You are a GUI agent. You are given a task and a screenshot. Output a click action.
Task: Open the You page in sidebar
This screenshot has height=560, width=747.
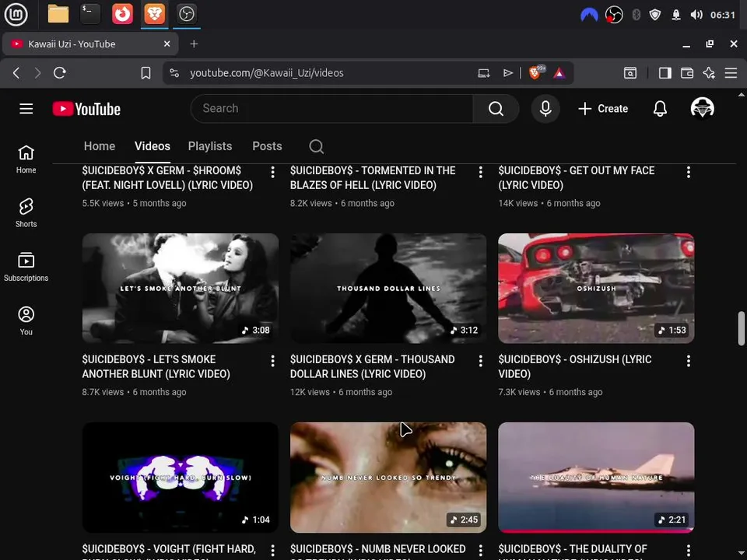pyautogui.click(x=26, y=321)
